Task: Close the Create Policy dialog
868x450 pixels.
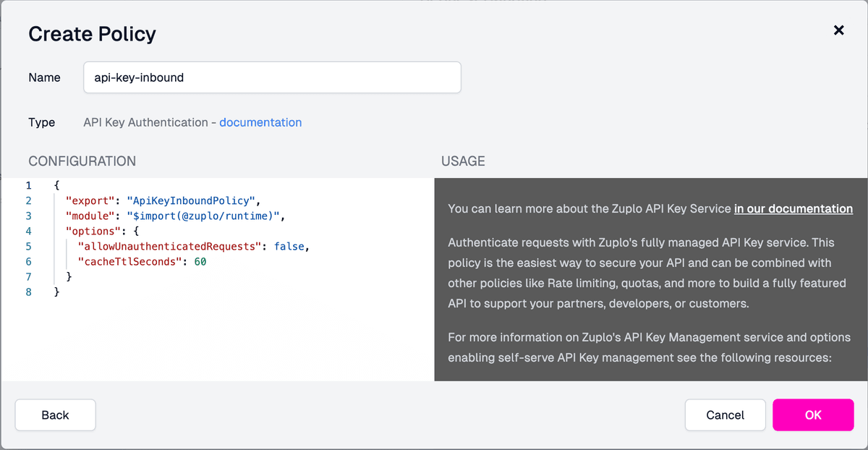Action: pyautogui.click(x=838, y=30)
